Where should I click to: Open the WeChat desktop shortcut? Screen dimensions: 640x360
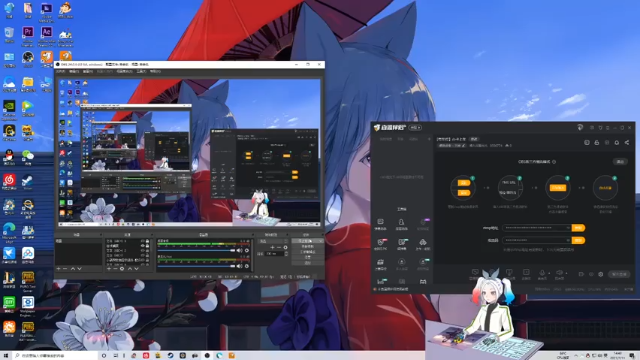pos(28,157)
